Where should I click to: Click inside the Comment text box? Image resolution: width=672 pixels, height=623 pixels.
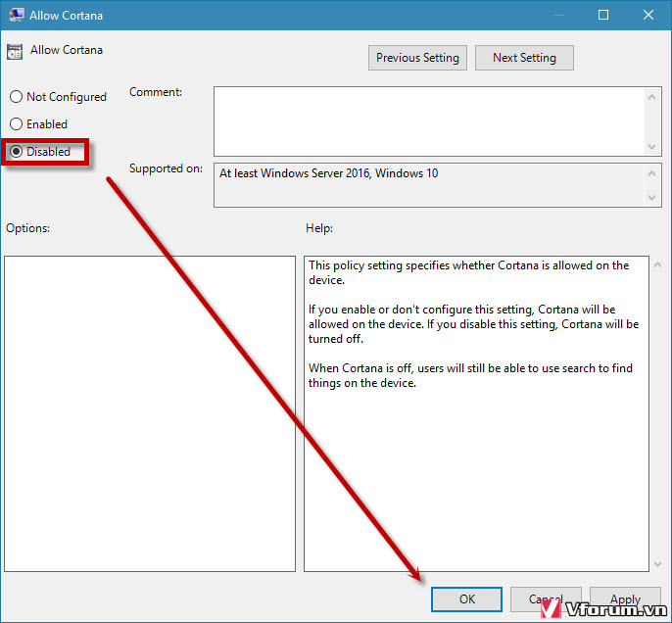click(429, 121)
